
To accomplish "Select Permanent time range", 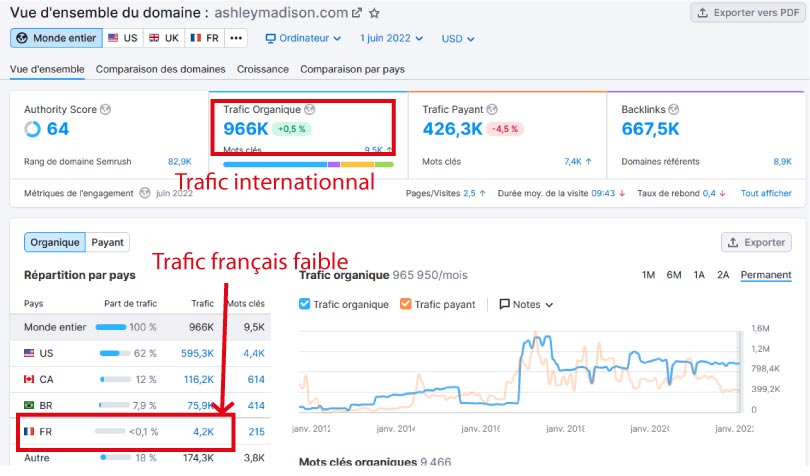I will pyautogui.click(x=766, y=275).
